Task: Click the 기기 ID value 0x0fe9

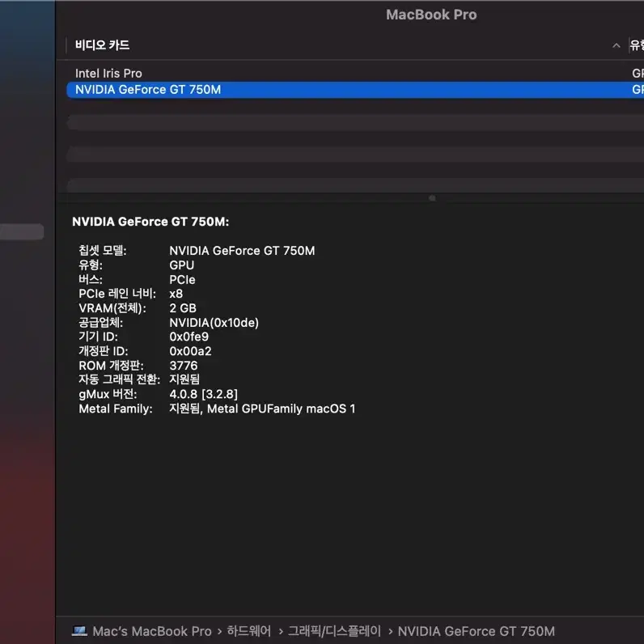Action: 189,337
